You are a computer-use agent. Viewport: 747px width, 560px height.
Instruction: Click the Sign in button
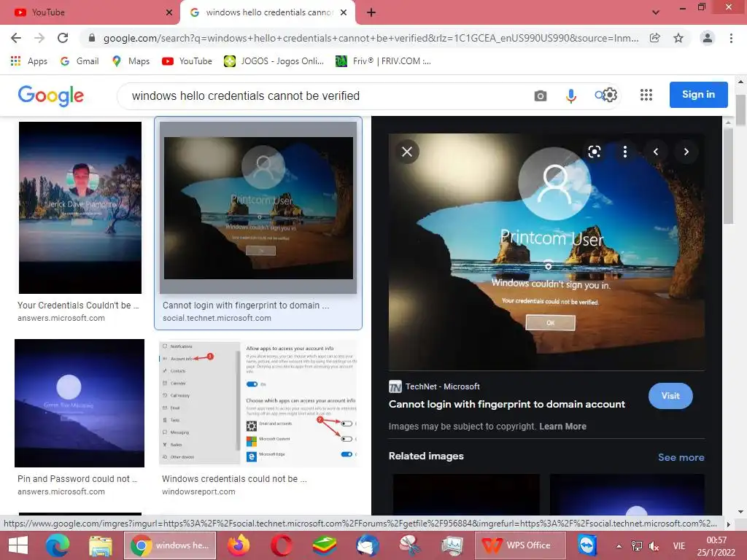tap(698, 94)
